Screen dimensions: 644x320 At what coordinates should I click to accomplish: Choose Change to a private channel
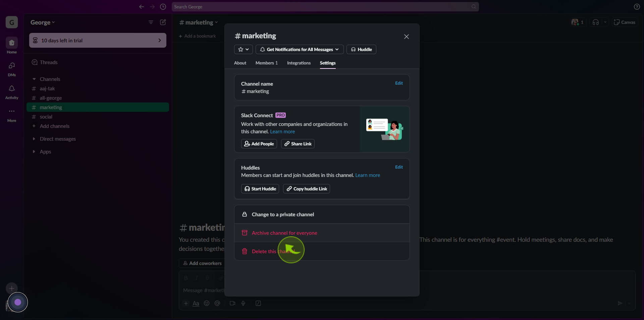322,215
